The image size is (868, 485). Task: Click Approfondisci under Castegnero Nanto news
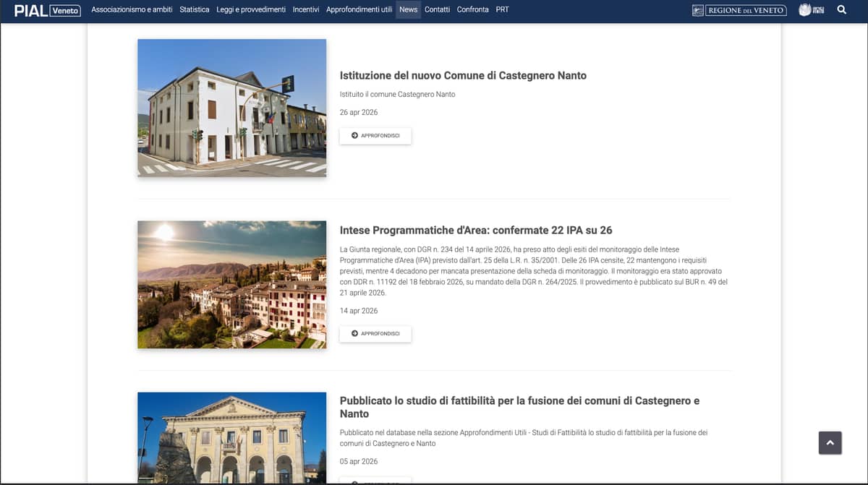[375, 135]
